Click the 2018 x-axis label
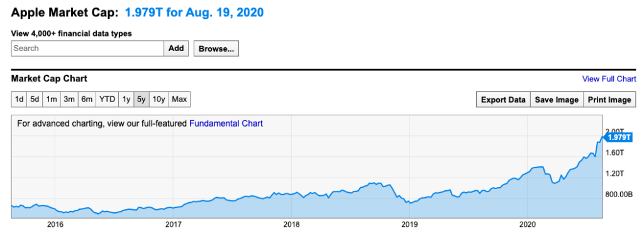 (x=291, y=225)
